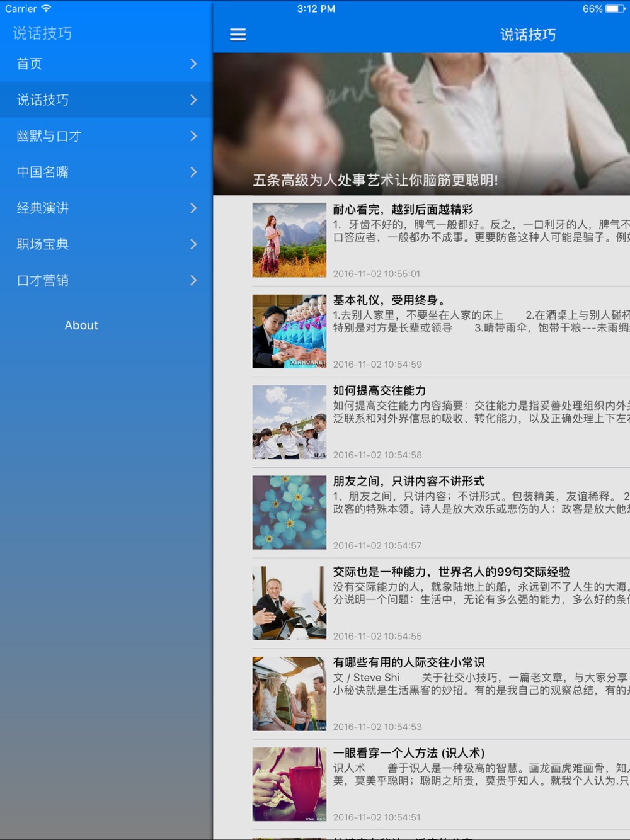Tap summary starting 牙齿不好的，脾气一般都好
This screenshot has height=840, width=630.
(481, 231)
